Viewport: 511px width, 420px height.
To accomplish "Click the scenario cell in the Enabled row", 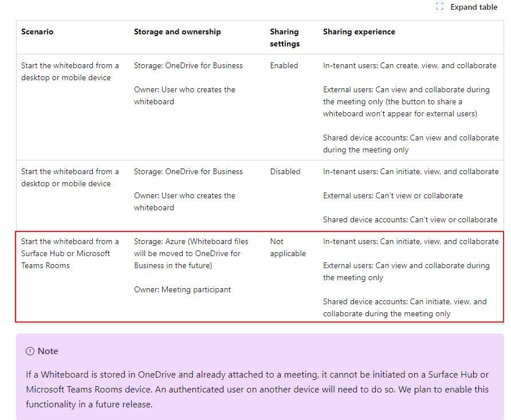I will coord(70,72).
